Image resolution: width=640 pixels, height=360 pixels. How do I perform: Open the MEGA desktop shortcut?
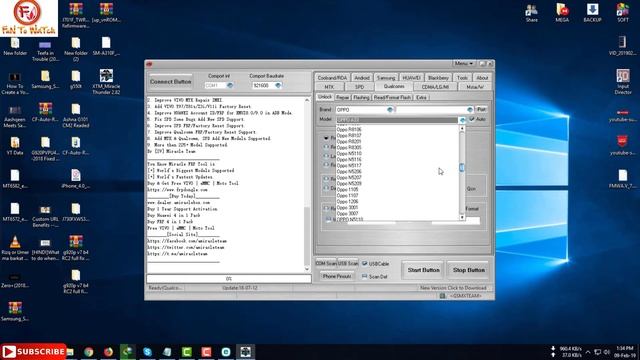[x=562, y=13]
